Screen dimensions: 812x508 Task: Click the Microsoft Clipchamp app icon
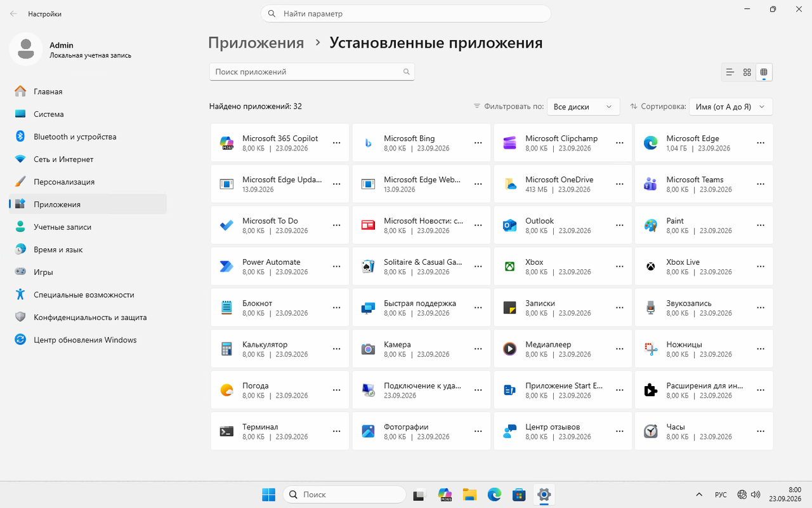[509, 143]
